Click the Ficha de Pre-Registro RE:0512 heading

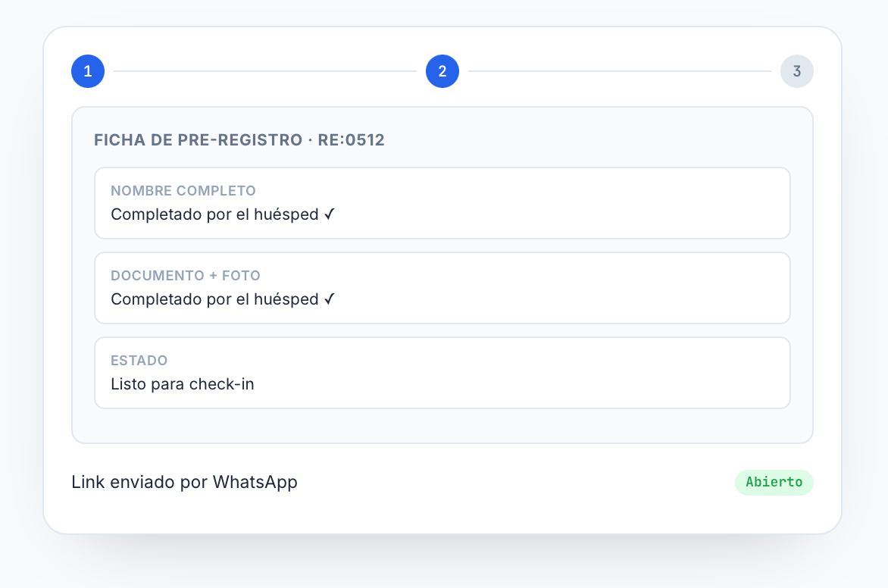pos(239,140)
